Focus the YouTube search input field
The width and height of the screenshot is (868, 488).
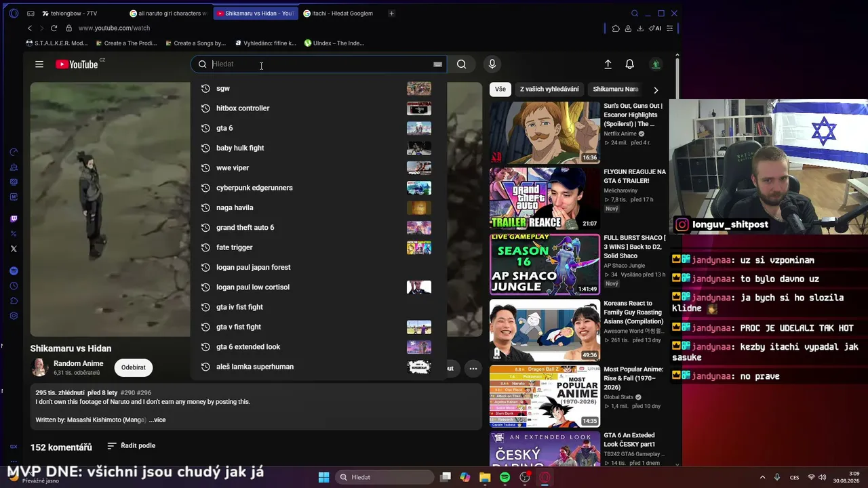(320, 64)
